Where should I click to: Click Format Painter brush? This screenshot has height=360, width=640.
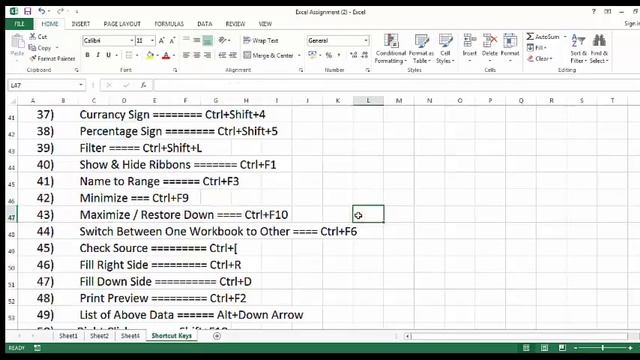[52, 59]
